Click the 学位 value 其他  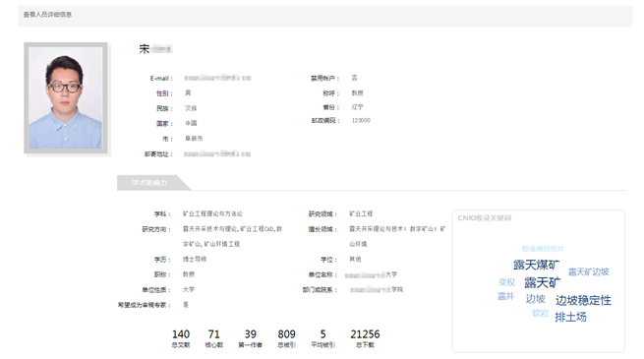coord(355,260)
